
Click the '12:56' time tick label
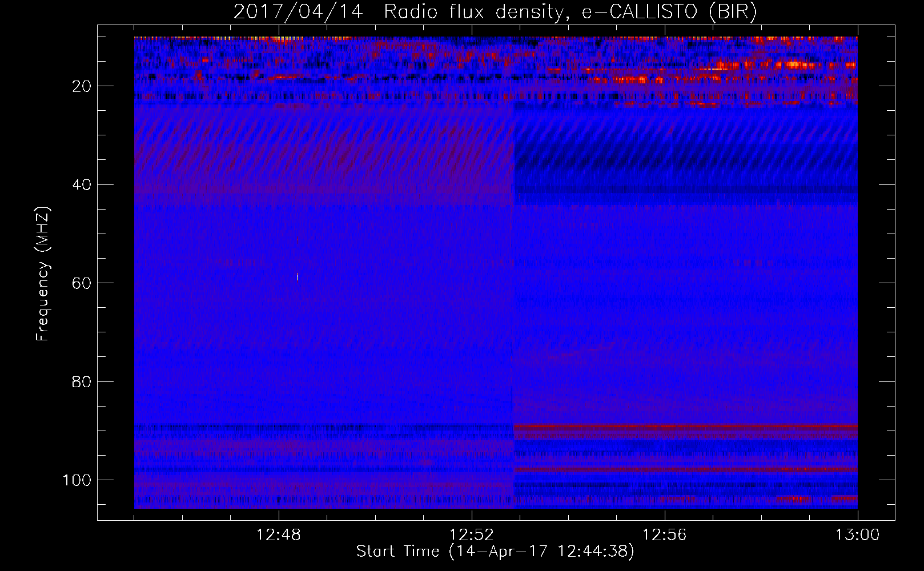pyautogui.click(x=665, y=535)
